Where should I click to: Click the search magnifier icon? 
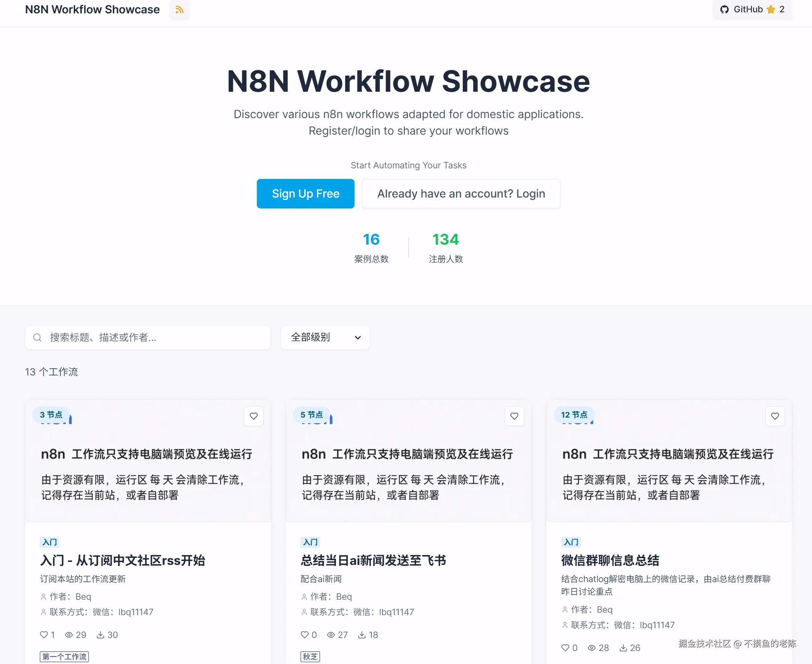tap(37, 337)
